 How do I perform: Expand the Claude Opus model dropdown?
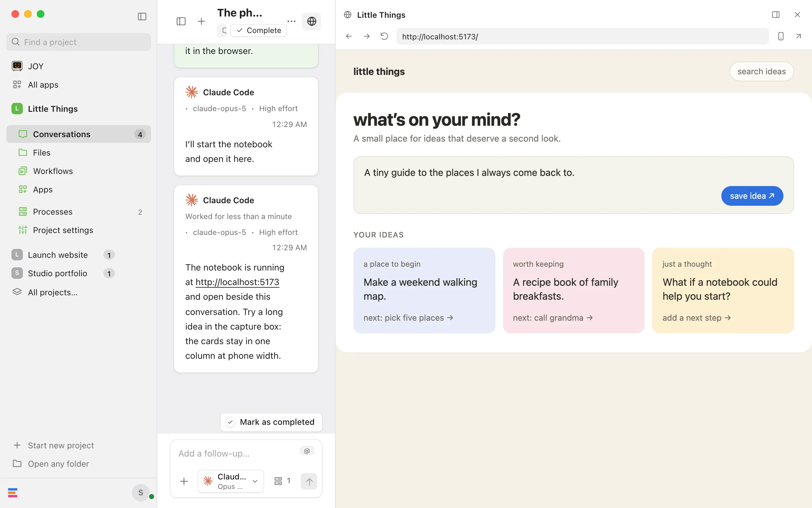(x=231, y=481)
